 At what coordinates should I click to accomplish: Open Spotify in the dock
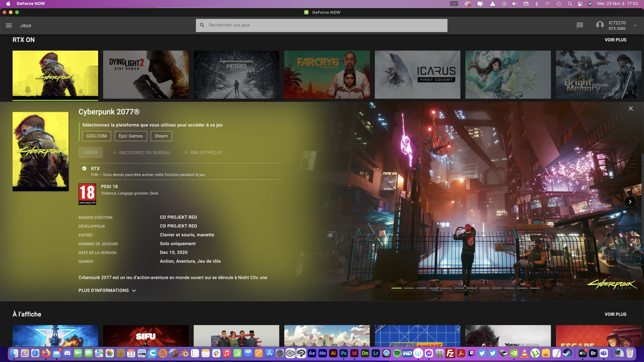(x=397, y=353)
